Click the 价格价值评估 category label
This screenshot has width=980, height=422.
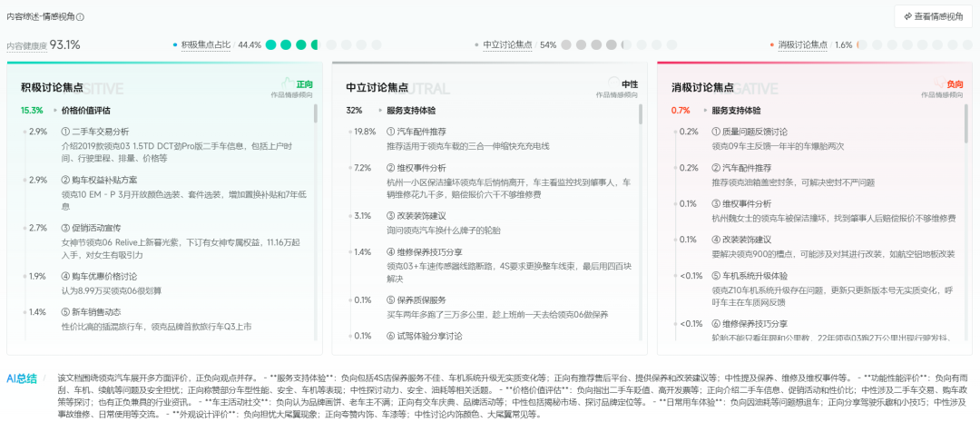[x=85, y=110]
